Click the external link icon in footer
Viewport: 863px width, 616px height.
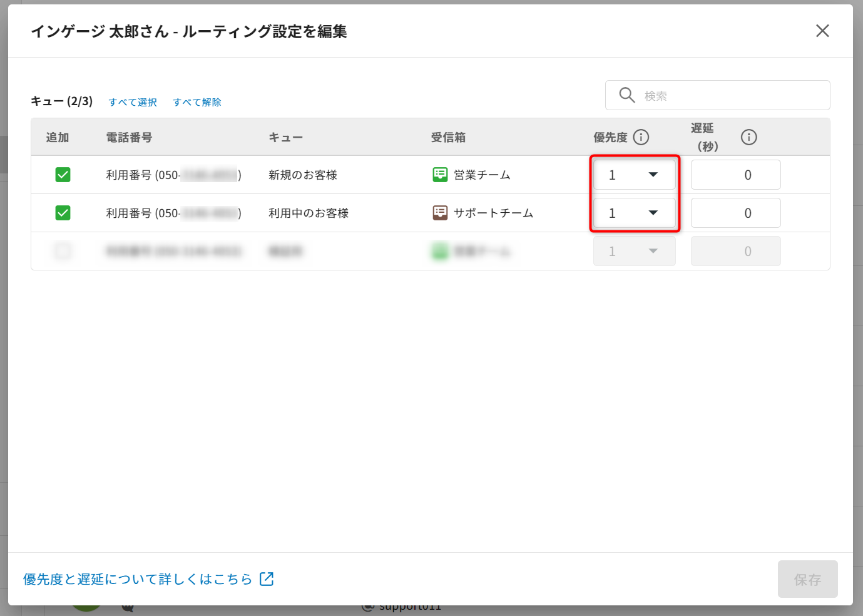pyautogui.click(x=267, y=579)
